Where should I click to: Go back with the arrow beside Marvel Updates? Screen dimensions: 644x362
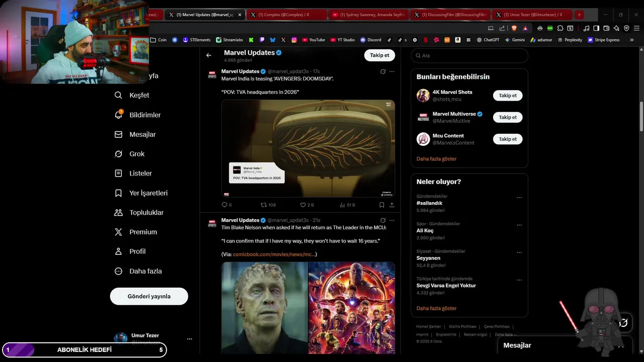(209, 55)
